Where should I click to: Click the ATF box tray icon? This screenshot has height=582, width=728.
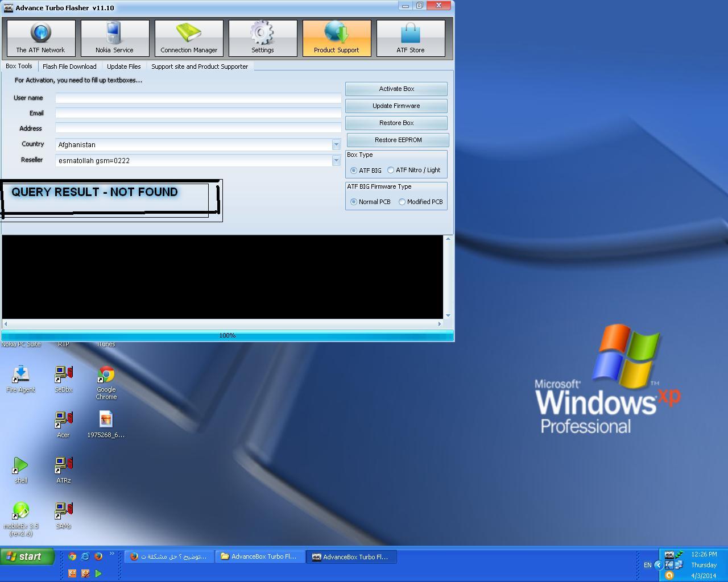point(669,555)
